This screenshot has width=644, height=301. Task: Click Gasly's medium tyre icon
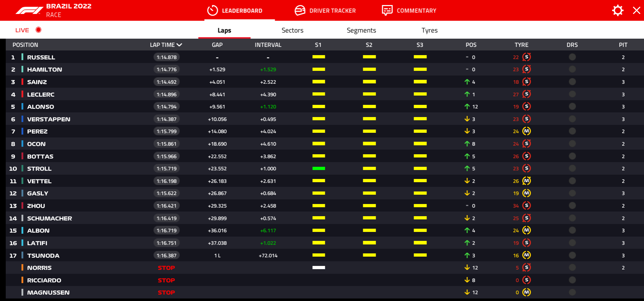tap(526, 193)
